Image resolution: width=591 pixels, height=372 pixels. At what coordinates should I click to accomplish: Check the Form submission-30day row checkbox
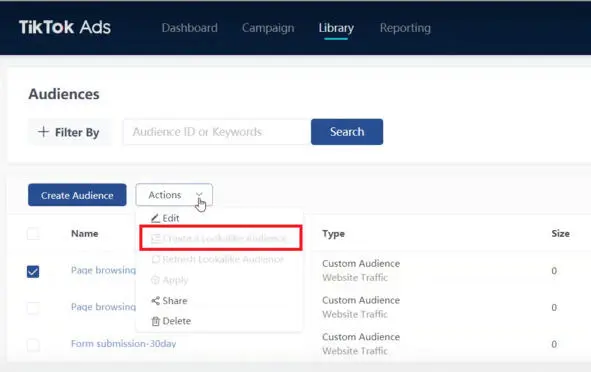click(33, 344)
